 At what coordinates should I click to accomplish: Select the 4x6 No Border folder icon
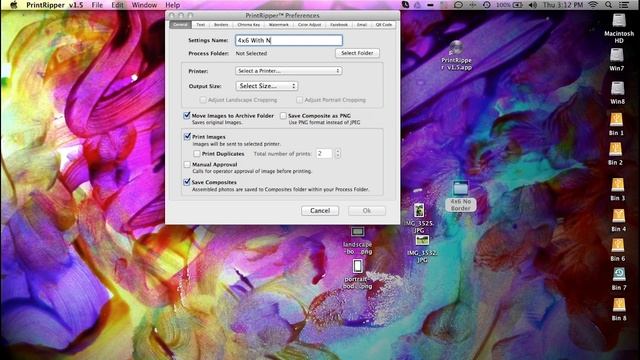[x=460, y=189]
